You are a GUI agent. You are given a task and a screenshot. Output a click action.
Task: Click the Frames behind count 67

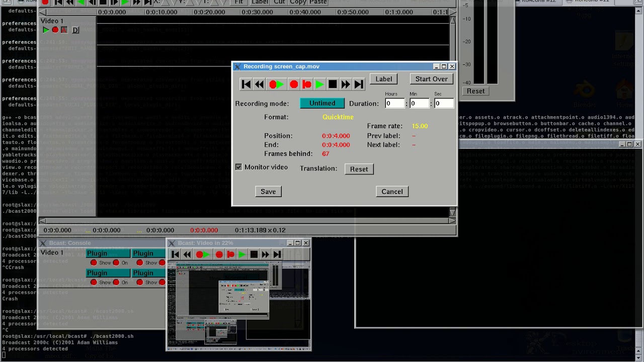326,154
